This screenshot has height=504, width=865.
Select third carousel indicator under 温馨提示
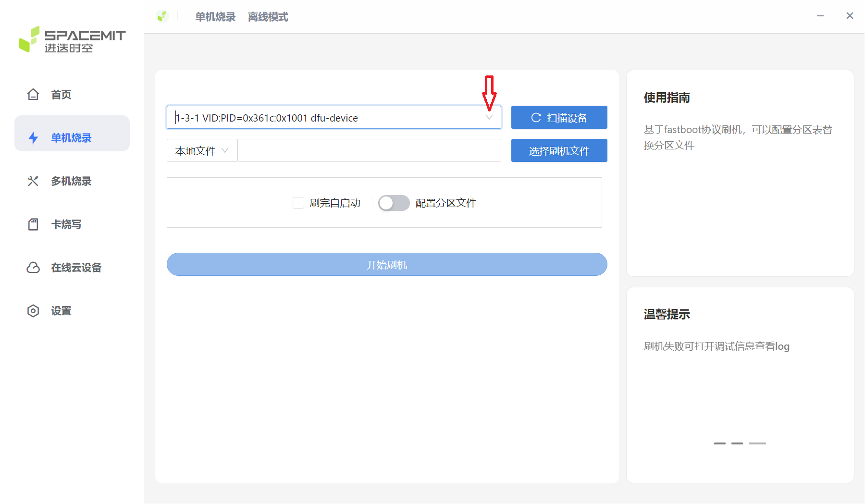pyautogui.click(x=757, y=443)
